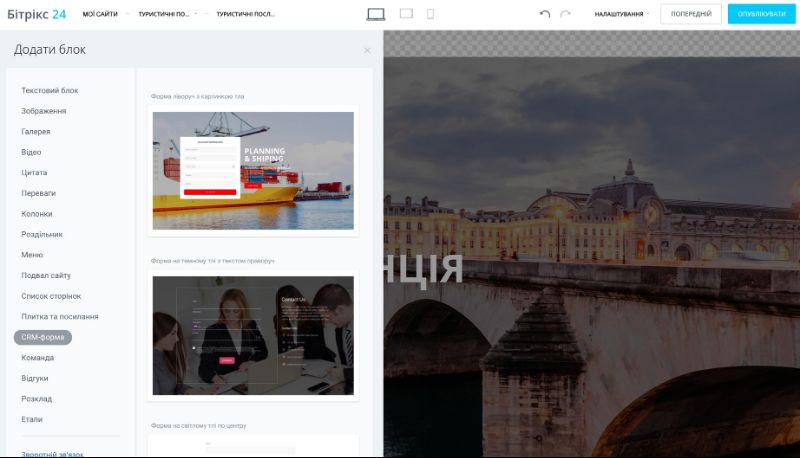
Task: Select the CRM-форма category
Action: [x=43, y=337]
